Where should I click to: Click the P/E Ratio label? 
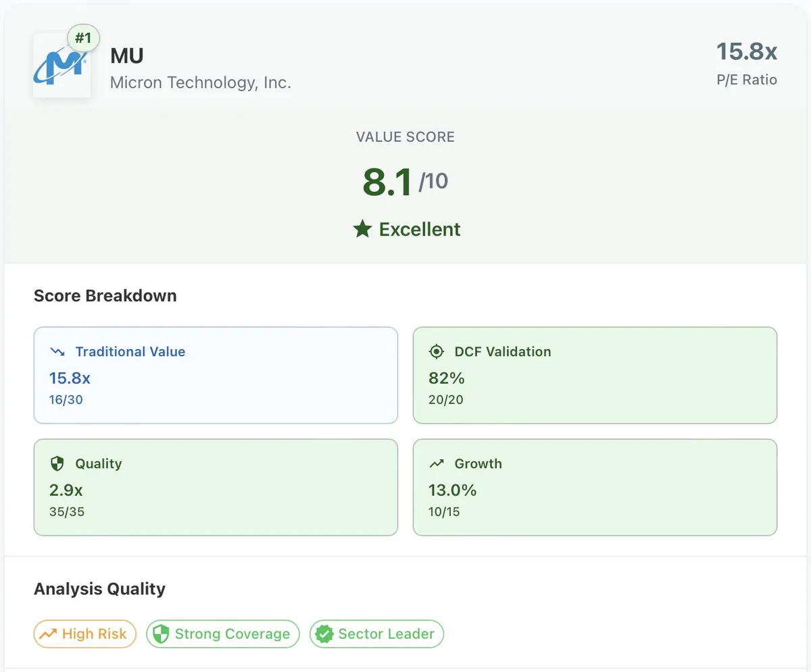pyautogui.click(x=747, y=80)
